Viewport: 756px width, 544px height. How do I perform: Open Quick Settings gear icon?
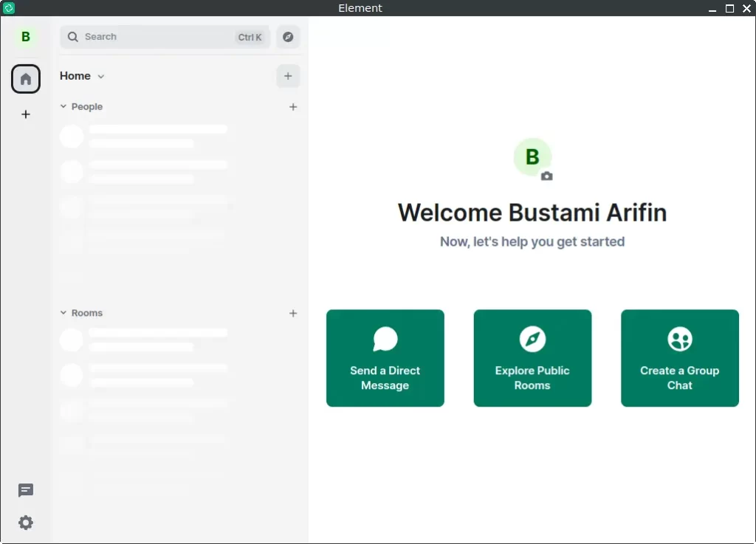26,523
